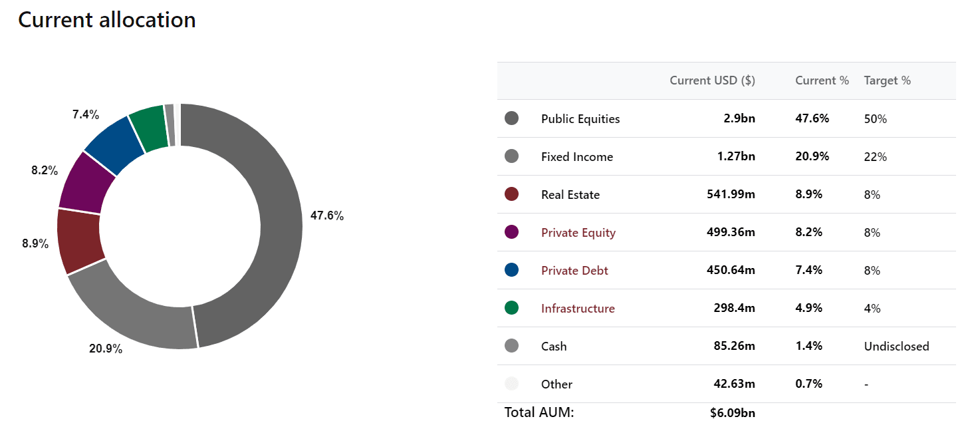Click the Fixed Income legend dot
Viewport: 980px width, 439px height.
click(x=512, y=156)
